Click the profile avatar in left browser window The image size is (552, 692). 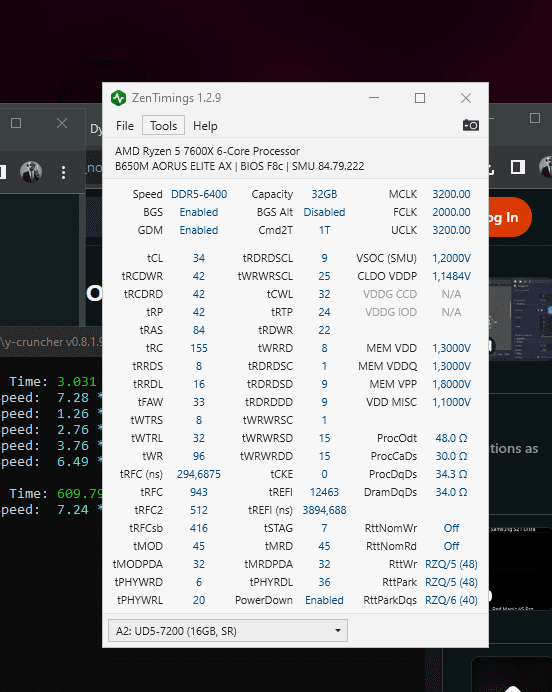coord(31,172)
